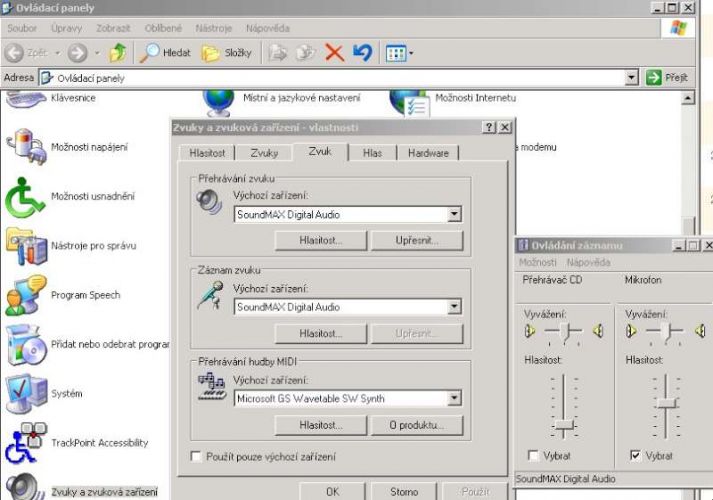The width and height of the screenshot is (713, 500).
Task: Click Hlasitost button under Záznam zvuku
Action: [321, 334]
